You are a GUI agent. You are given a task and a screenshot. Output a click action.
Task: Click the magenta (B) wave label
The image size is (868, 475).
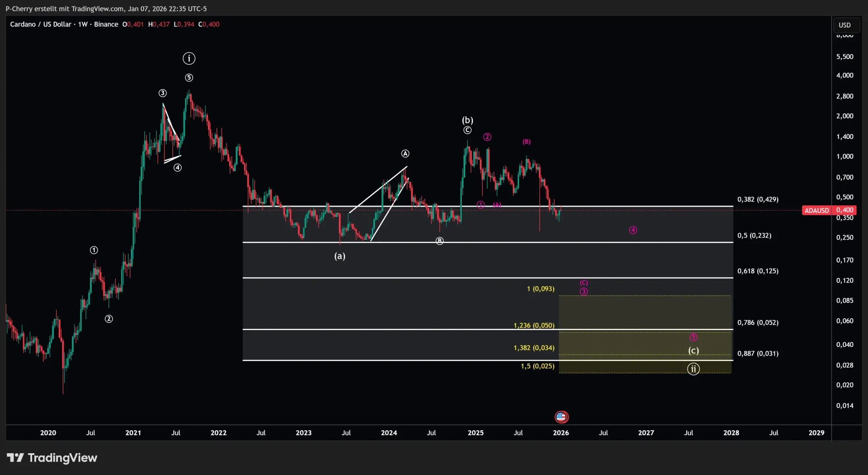(x=526, y=142)
